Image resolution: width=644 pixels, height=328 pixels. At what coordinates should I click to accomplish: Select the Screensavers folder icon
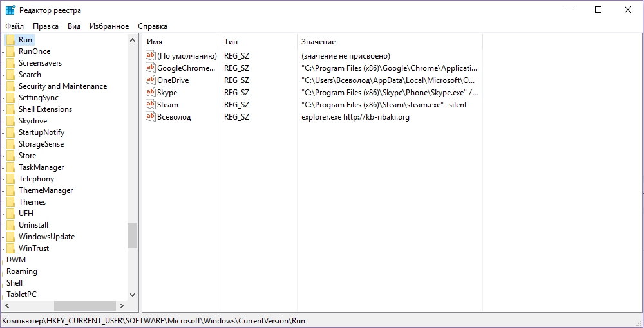tap(11, 63)
